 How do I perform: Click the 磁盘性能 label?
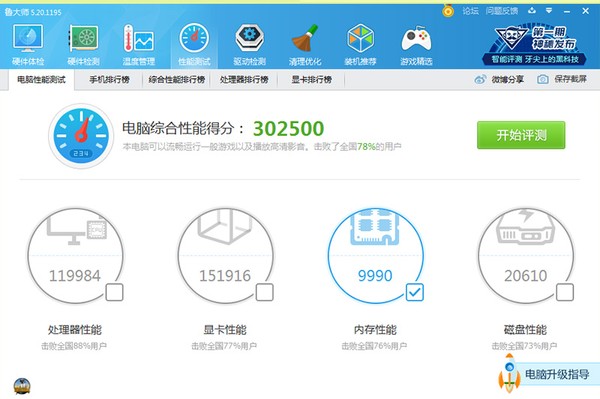click(x=525, y=330)
